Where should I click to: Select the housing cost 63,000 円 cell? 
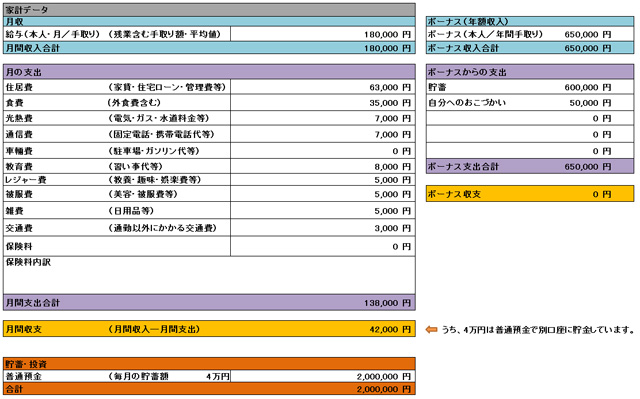point(323,87)
